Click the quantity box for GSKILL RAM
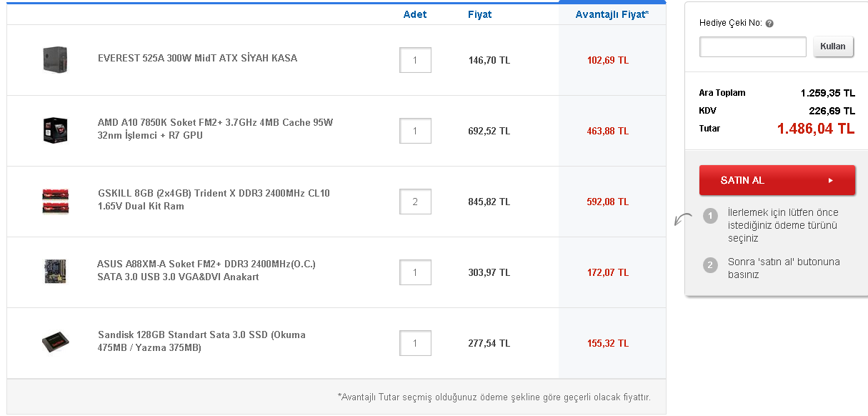This screenshot has width=868, height=416. [415, 202]
